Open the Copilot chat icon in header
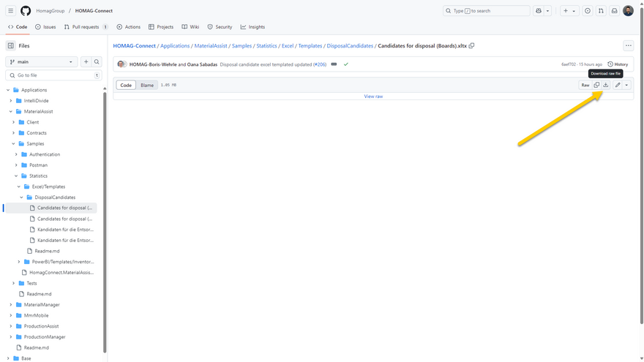The image size is (644, 362). tap(539, 11)
